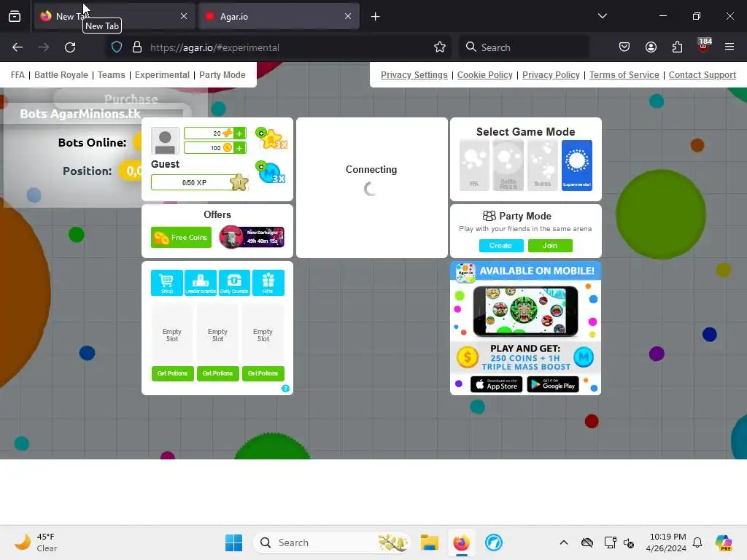Download from the App Store badge
Screen dimensions: 747x560
coord(496,384)
